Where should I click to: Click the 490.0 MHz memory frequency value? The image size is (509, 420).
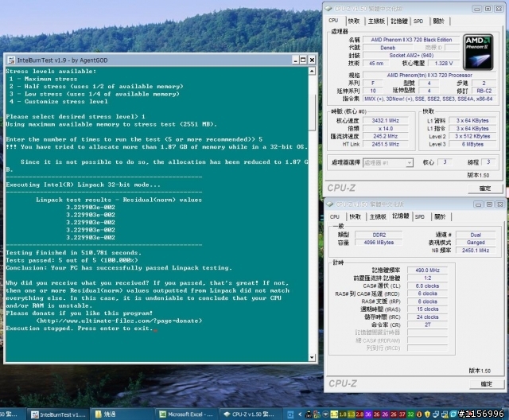point(428,270)
